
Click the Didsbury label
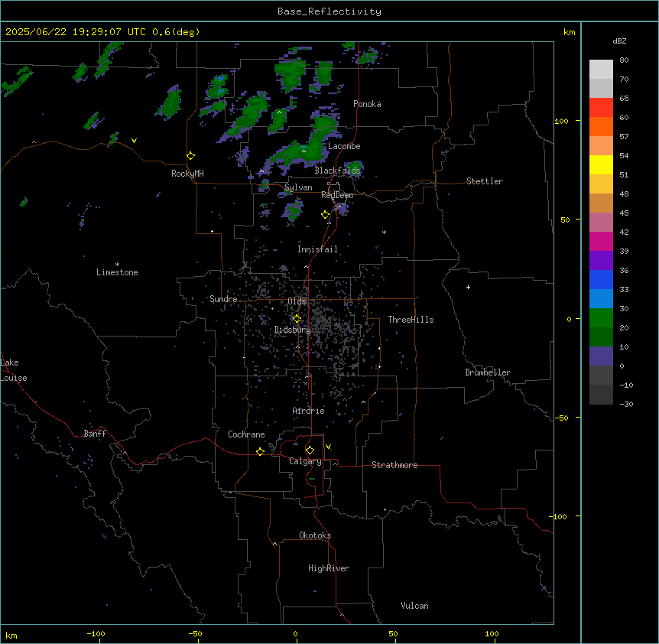[x=293, y=330]
